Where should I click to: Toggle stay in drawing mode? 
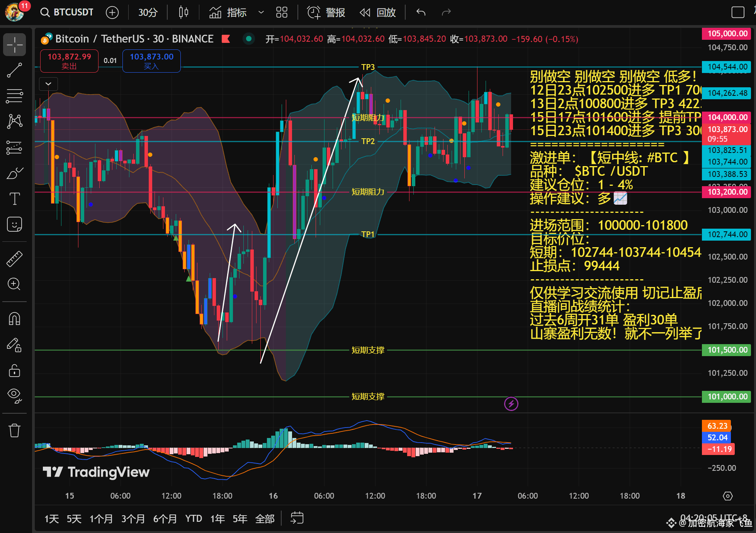pos(15,345)
